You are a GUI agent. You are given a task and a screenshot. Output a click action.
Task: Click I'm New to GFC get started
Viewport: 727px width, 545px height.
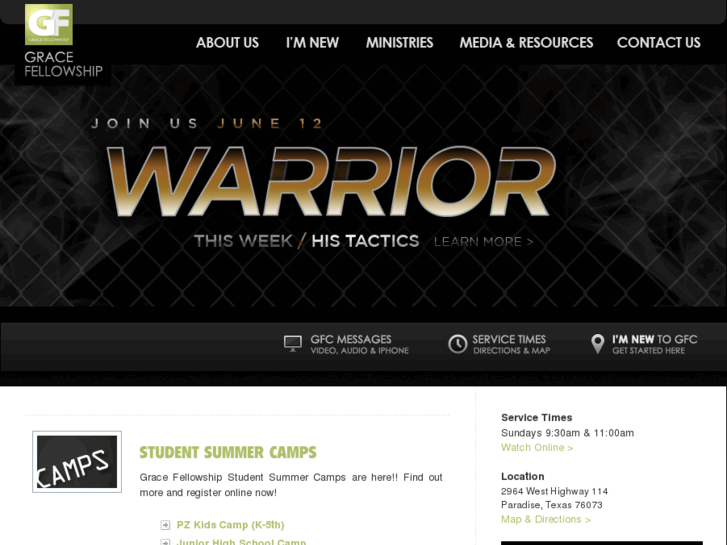point(654,344)
